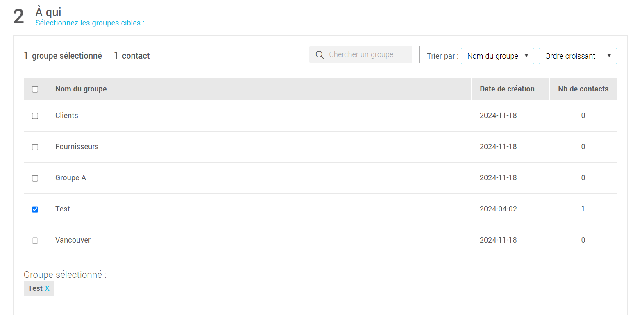Screen dimensions: 644x320
Task: Click the Nom du groupe column header
Action: point(81,89)
